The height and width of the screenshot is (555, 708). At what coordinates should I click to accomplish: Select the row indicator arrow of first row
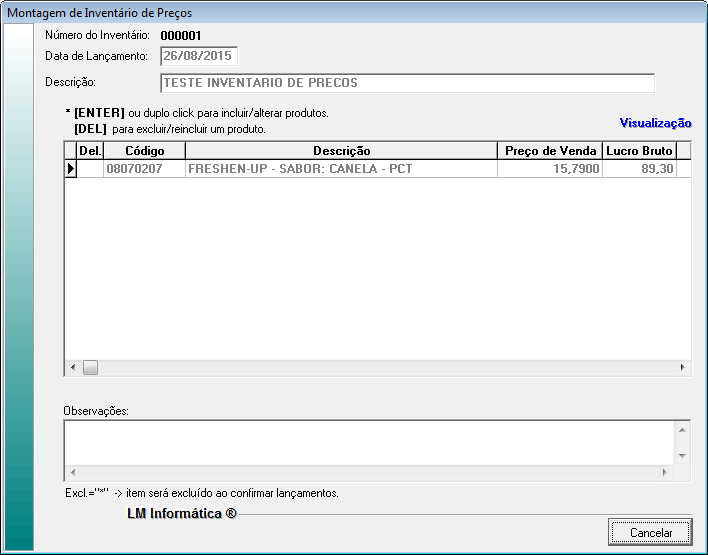pyautogui.click(x=71, y=169)
